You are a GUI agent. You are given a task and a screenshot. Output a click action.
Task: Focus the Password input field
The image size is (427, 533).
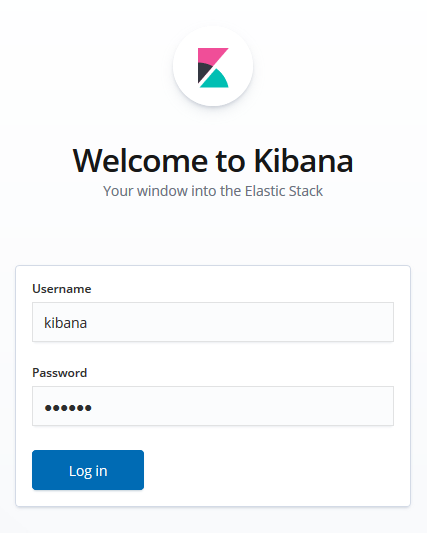pyautogui.click(x=213, y=406)
